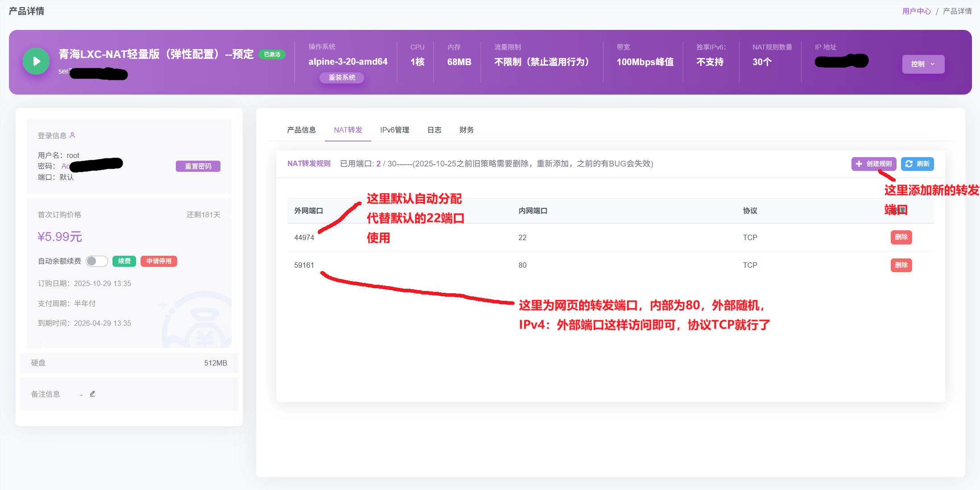Toggle the 自动余额续费 switch on
The width and height of the screenshot is (980, 490).
pyautogui.click(x=96, y=261)
